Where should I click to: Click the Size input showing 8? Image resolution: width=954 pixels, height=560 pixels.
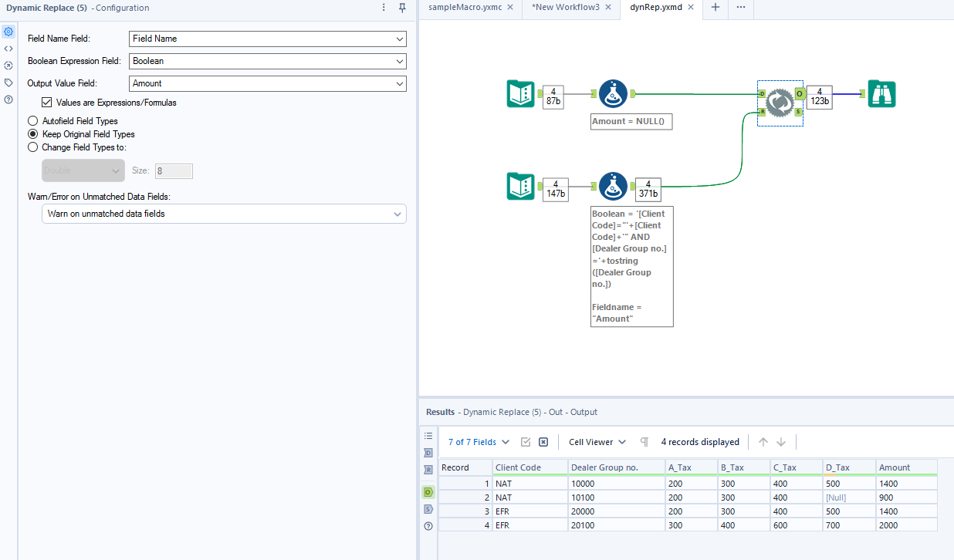pos(174,170)
